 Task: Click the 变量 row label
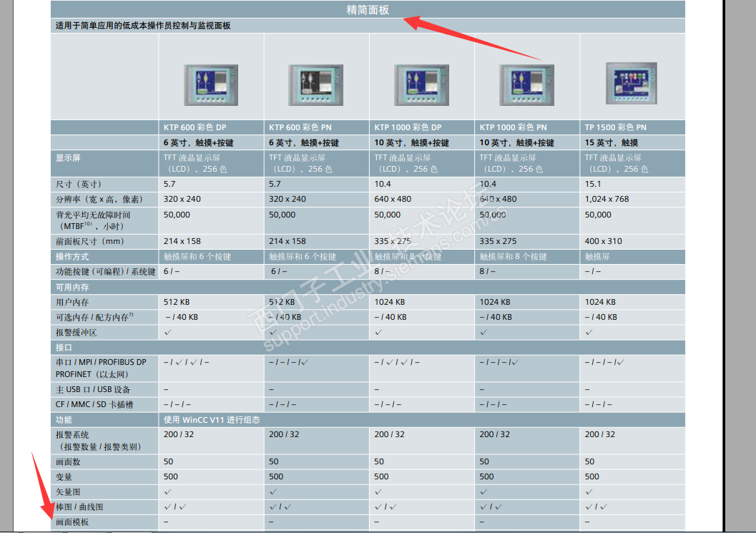(x=64, y=476)
